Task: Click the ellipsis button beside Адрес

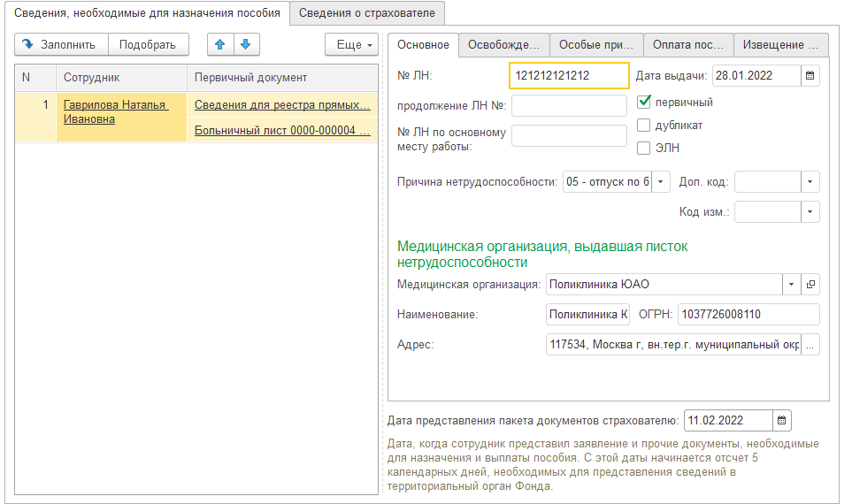Action: click(x=810, y=344)
